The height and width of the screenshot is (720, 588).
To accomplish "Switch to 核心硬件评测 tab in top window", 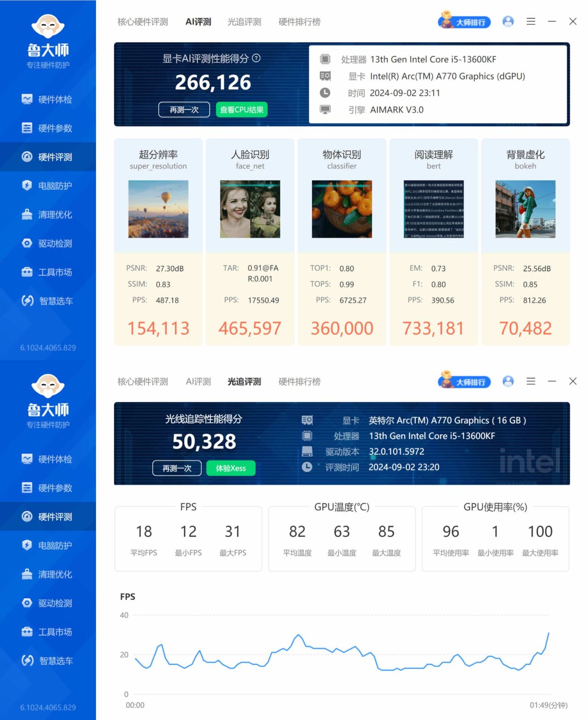I will (143, 22).
